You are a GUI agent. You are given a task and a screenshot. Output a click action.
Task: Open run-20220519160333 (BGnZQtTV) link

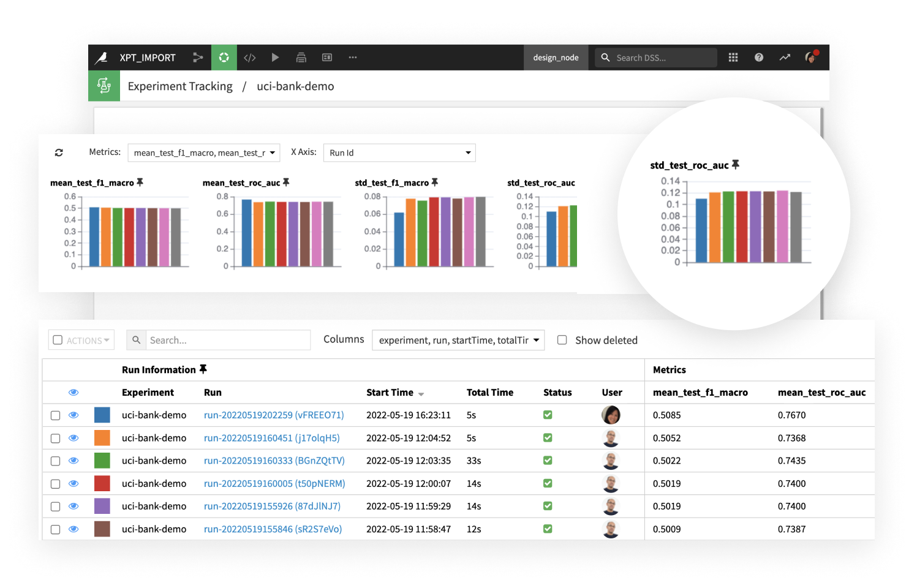(x=273, y=460)
